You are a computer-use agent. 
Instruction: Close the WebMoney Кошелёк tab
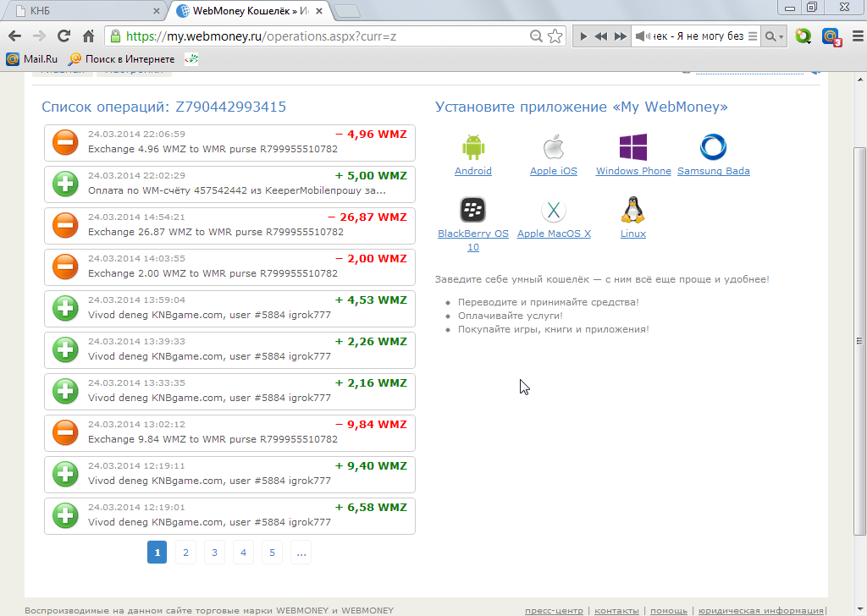(x=319, y=11)
